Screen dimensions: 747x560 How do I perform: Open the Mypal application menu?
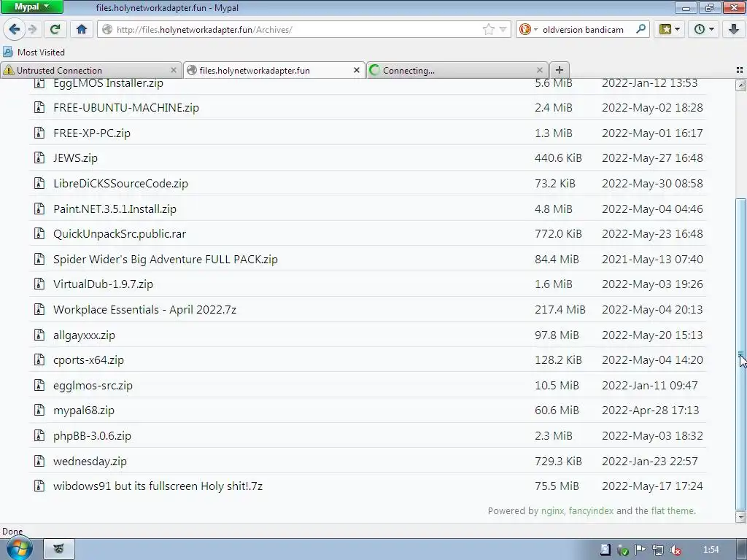pyautogui.click(x=32, y=7)
